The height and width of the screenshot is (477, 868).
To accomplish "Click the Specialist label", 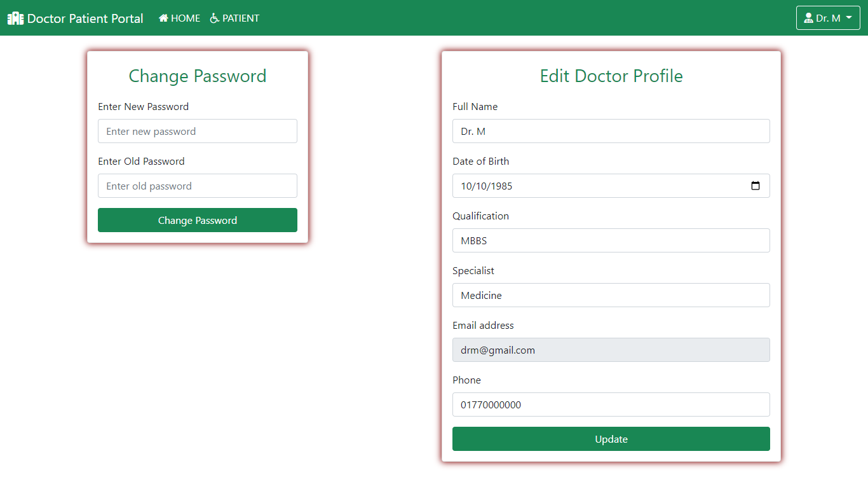I will click(473, 271).
